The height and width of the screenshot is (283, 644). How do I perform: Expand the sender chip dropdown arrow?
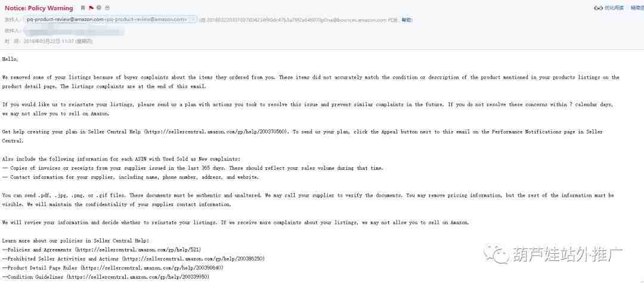coord(193,19)
